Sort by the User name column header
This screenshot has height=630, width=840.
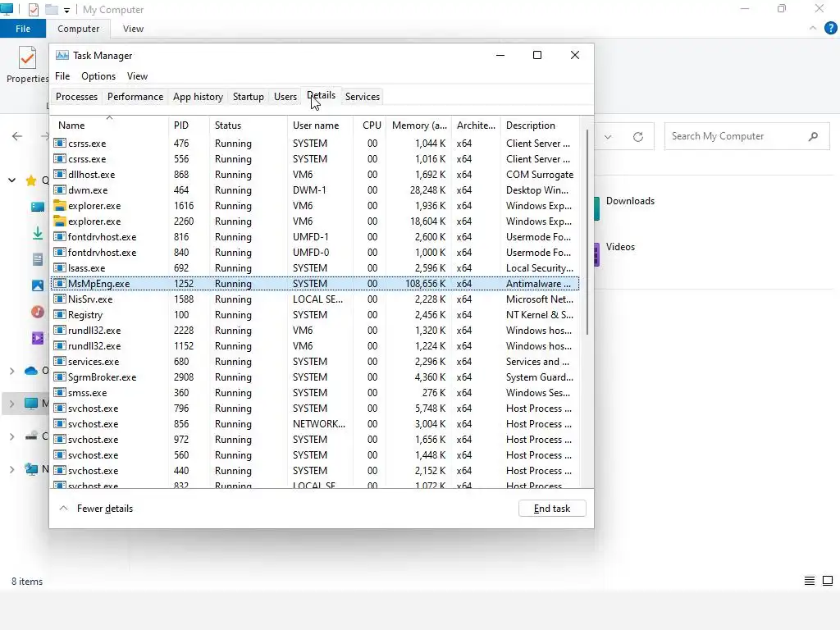(x=320, y=126)
